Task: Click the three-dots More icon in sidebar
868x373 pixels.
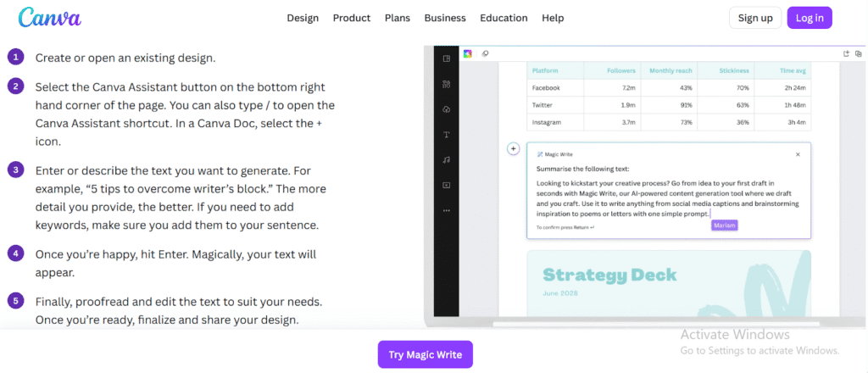Action: pyautogui.click(x=447, y=210)
